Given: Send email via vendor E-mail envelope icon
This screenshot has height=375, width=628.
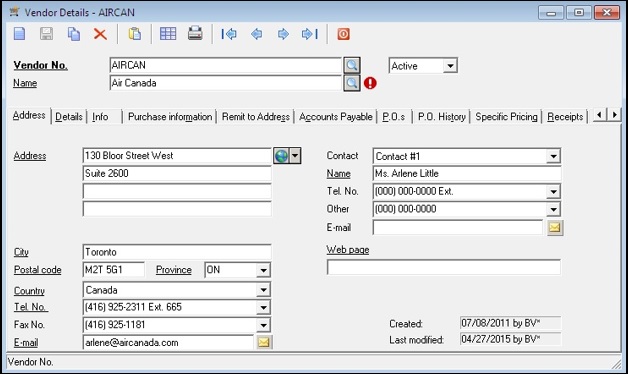Looking at the screenshot, I should tap(264, 342).
